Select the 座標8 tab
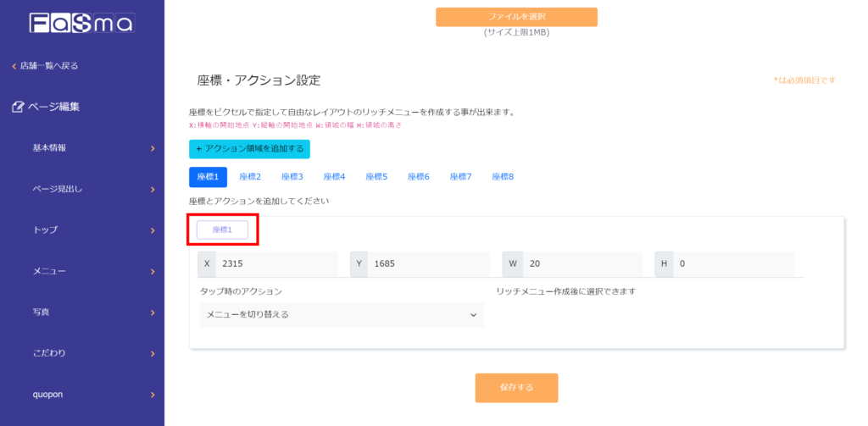This screenshot has height=426, width=868. (503, 177)
